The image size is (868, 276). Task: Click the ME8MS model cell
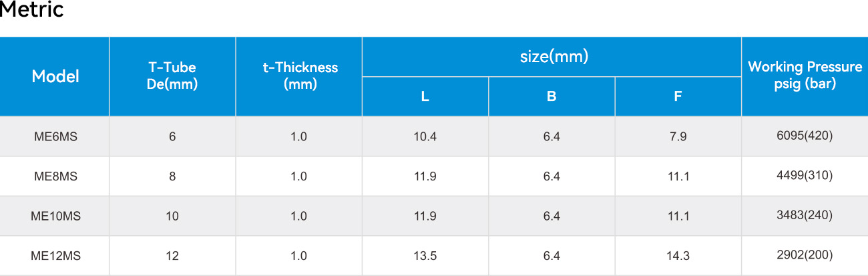(55, 176)
